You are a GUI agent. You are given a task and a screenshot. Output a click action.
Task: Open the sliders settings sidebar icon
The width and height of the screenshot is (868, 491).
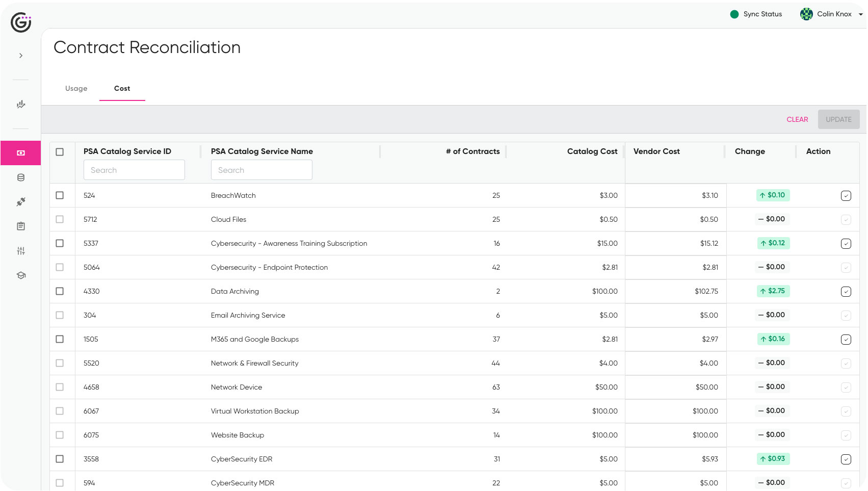[21, 251]
